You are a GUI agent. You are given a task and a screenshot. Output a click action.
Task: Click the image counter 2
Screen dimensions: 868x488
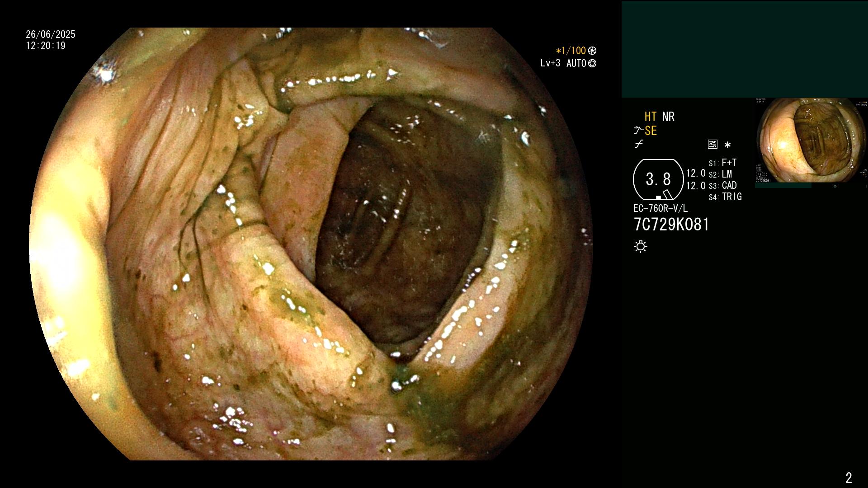tap(849, 478)
